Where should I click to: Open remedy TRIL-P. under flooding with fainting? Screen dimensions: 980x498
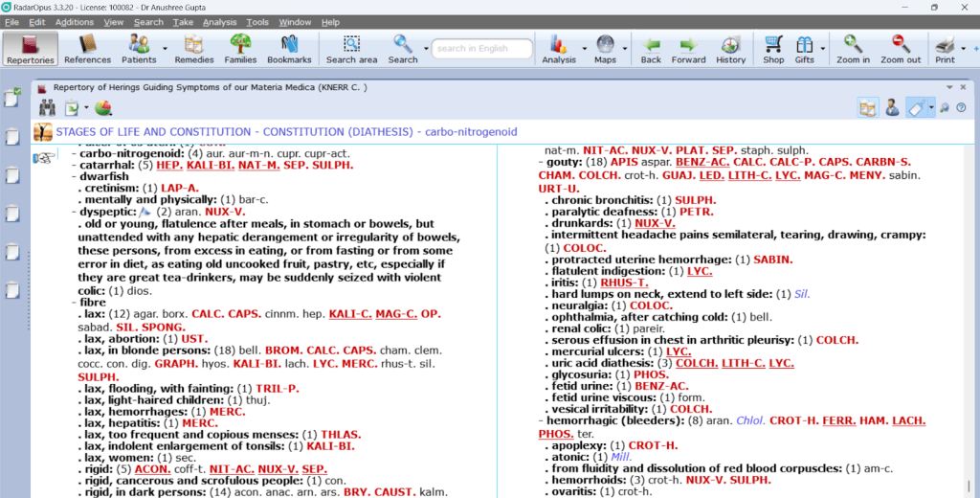pos(277,389)
